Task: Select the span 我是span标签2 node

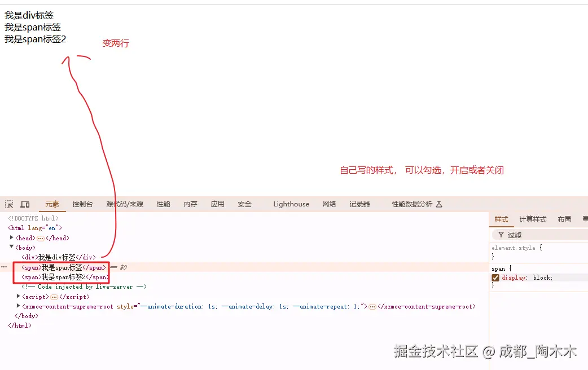Action: (65, 277)
